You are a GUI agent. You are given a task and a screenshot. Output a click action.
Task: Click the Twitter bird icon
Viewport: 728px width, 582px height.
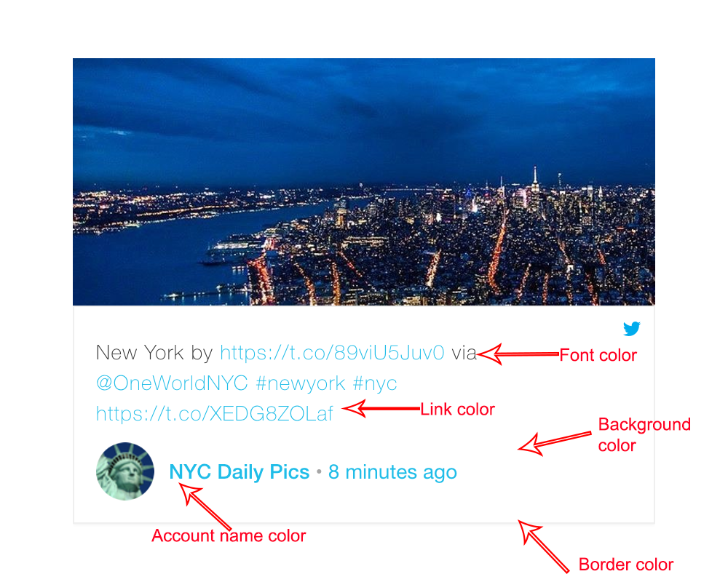tap(631, 329)
